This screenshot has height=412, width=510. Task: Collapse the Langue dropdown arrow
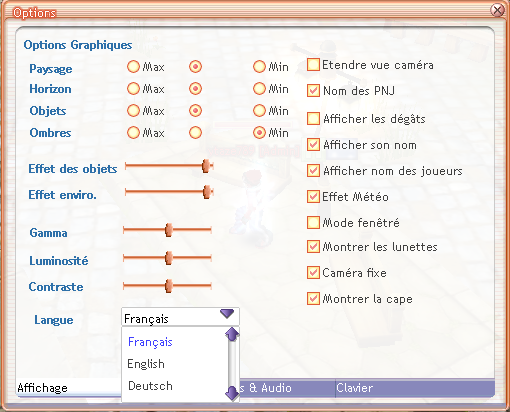227,313
